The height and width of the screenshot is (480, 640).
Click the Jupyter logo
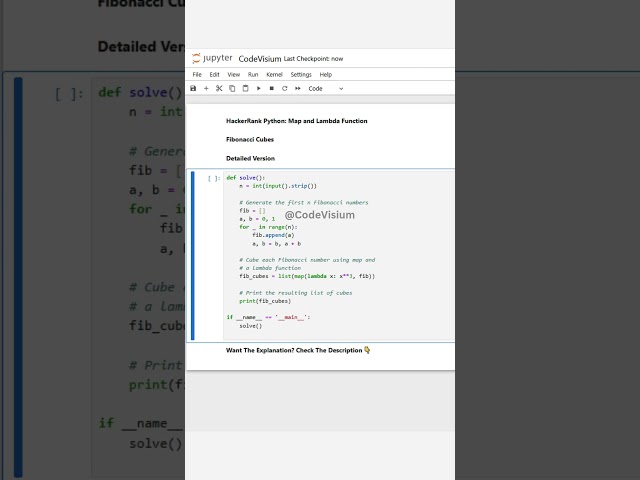(x=212, y=58)
